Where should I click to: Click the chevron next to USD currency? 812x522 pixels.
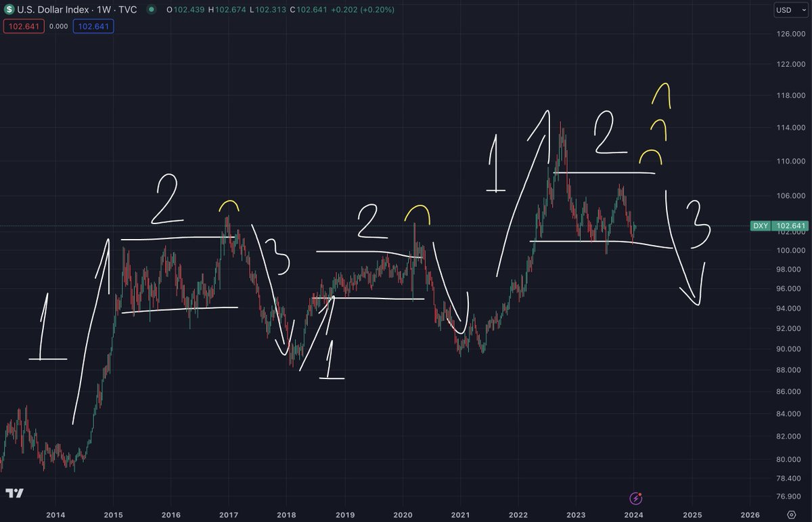click(805, 10)
